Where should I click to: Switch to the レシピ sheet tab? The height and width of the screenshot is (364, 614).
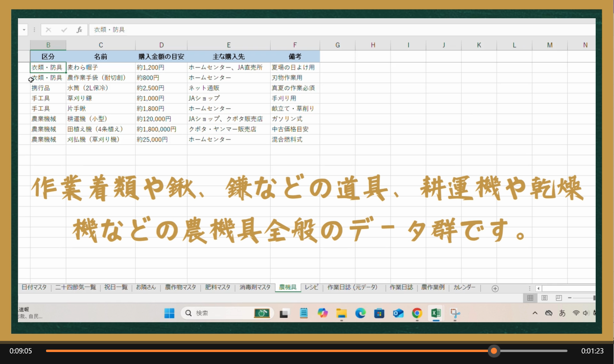point(311,287)
